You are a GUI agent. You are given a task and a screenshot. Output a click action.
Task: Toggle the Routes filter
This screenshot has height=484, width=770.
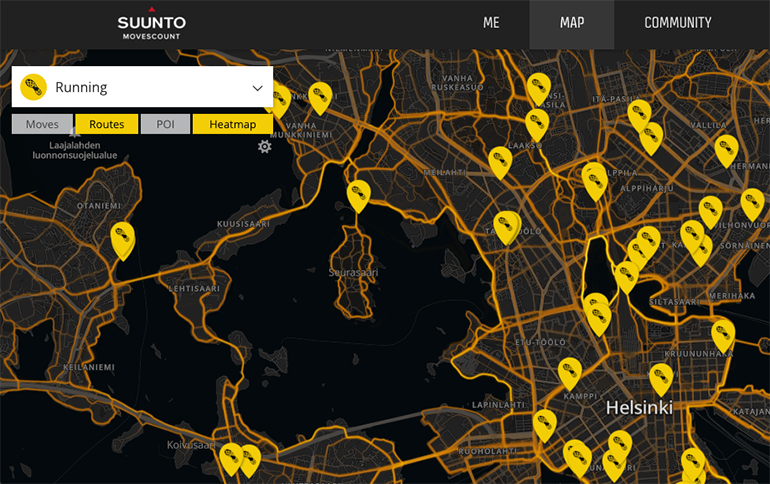107,124
